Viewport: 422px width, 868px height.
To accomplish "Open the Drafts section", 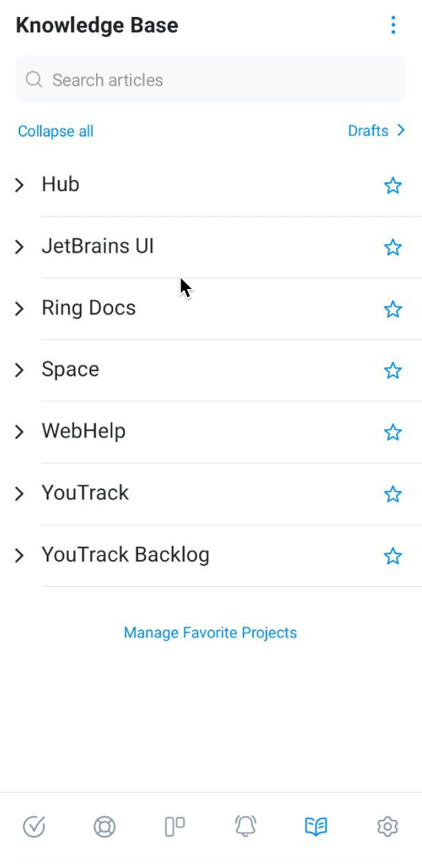I will tap(378, 131).
